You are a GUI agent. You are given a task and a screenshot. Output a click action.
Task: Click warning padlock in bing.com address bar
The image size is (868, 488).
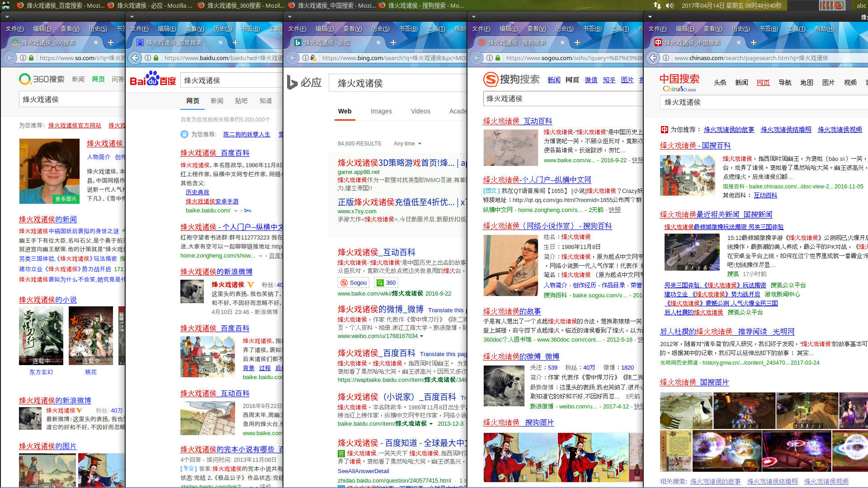tap(314, 58)
